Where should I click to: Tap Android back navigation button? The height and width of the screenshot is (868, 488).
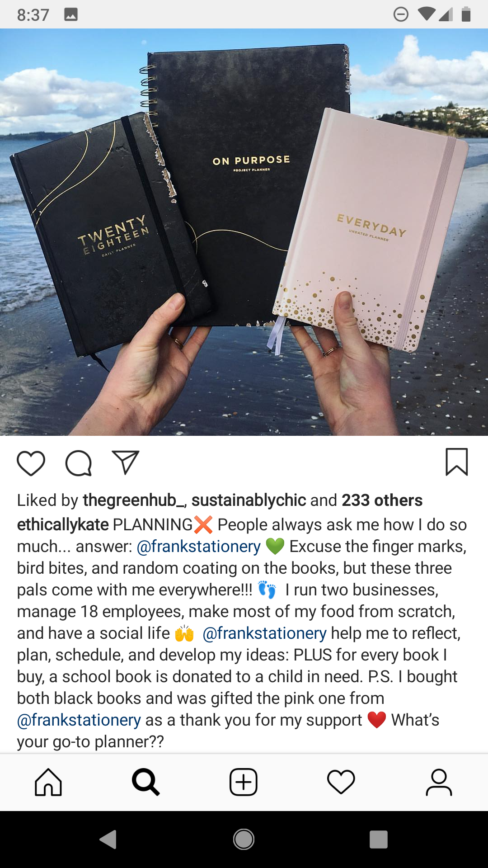tap(108, 840)
